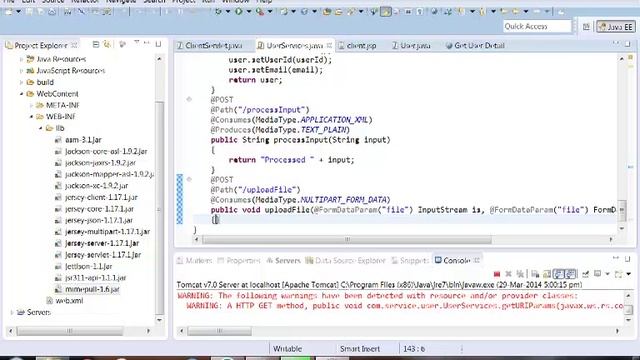
Task: Click the Open Perspective icon beside Java EE
Action: [x=586, y=27]
